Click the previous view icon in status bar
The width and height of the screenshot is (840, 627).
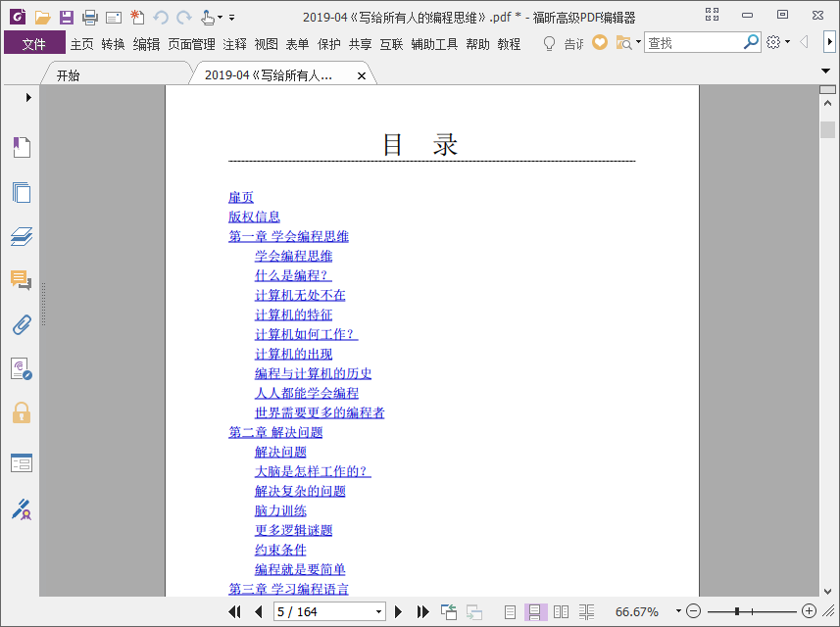[x=448, y=611]
